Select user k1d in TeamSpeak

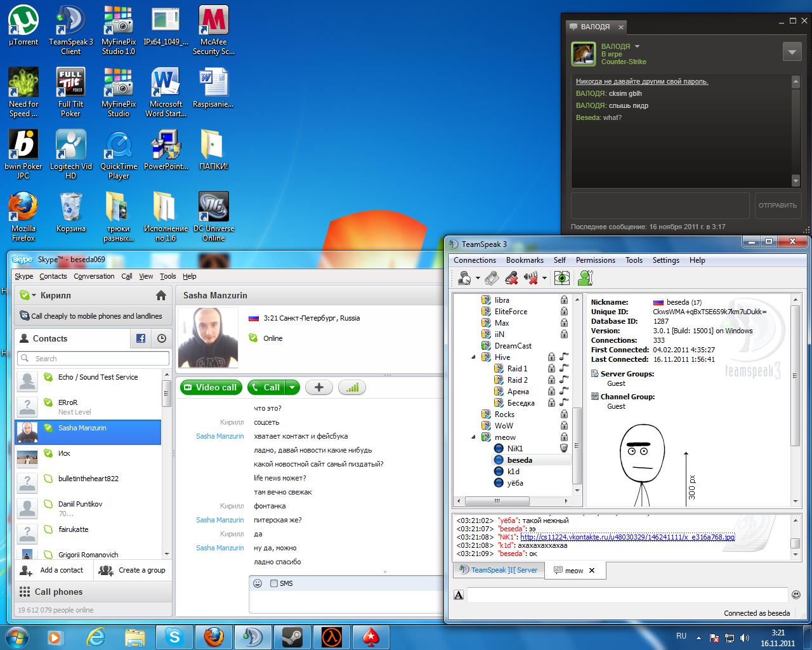click(x=513, y=472)
